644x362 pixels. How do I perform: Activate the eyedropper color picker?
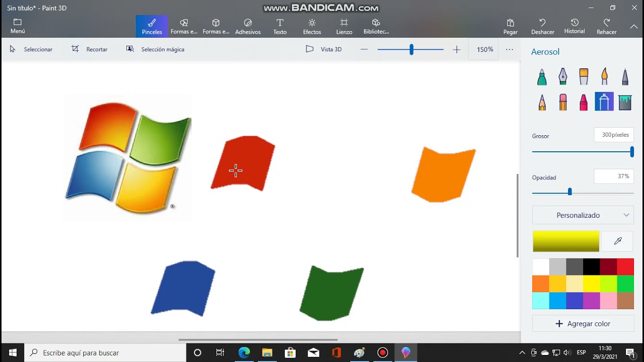coord(618,241)
